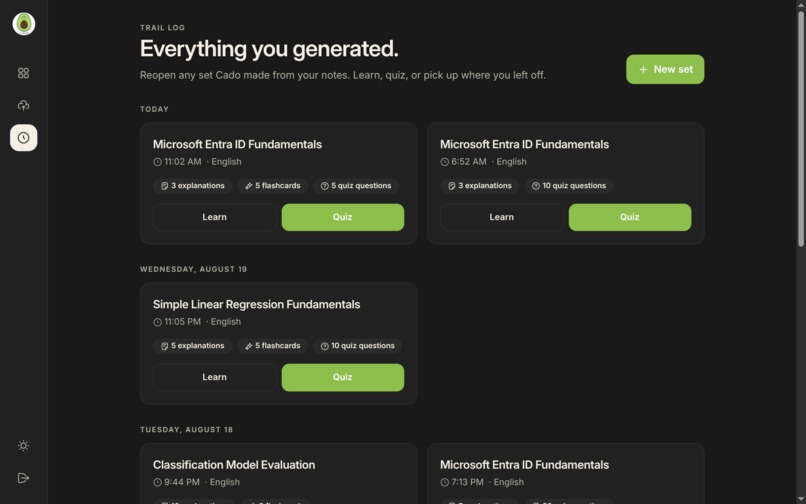Click the 5 quiz questions chip
The height and width of the screenshot is (504, 806).
356,186
